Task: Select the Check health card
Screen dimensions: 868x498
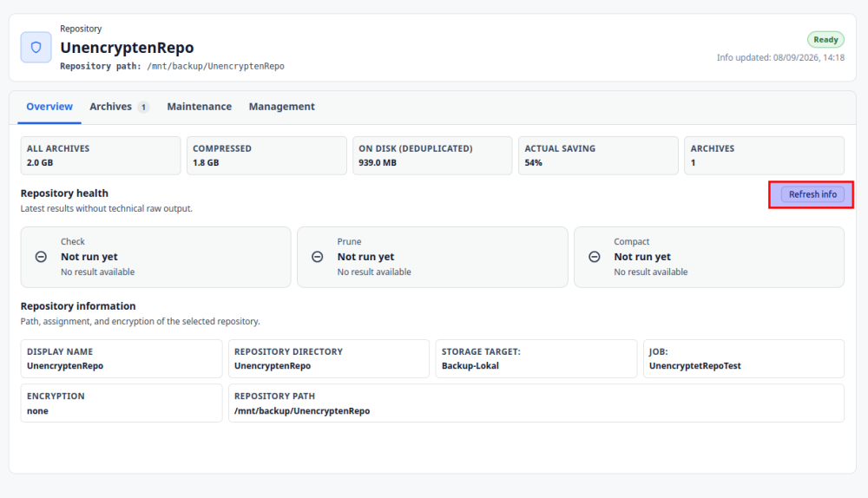Action: click(155, 257)
